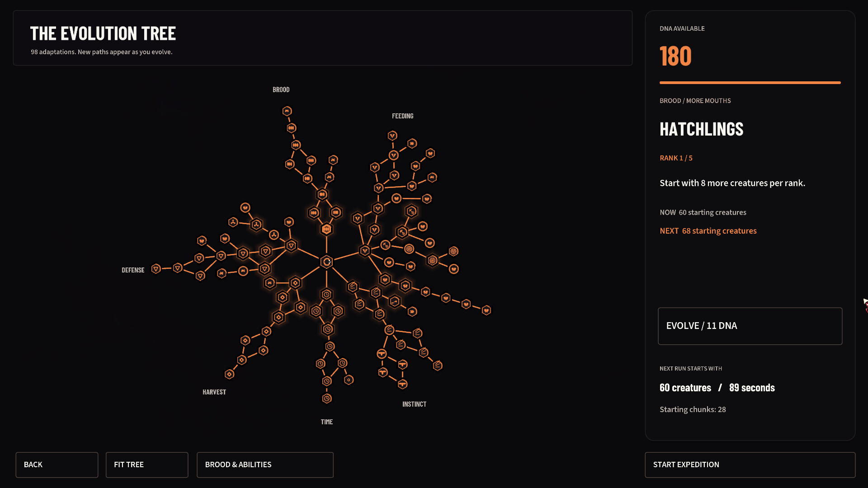Image resolution: width=868 pixels, height=488 pixels.
Task: Select the three-dot cluster node near Defense
Action: pos(256,225)
